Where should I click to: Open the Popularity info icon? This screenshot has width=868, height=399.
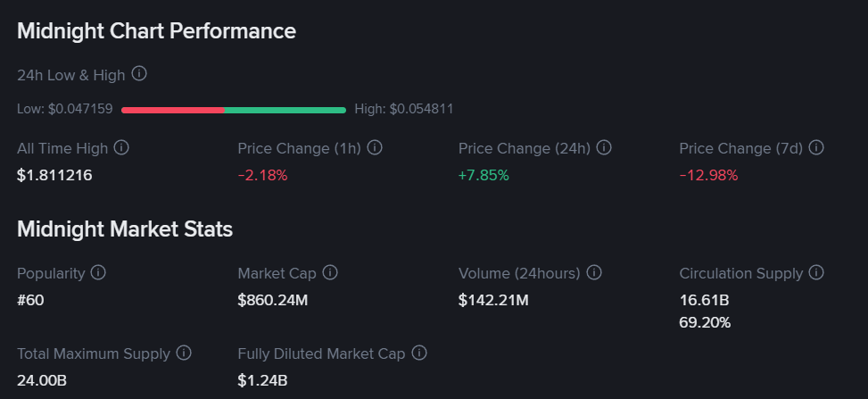(98, 272)
